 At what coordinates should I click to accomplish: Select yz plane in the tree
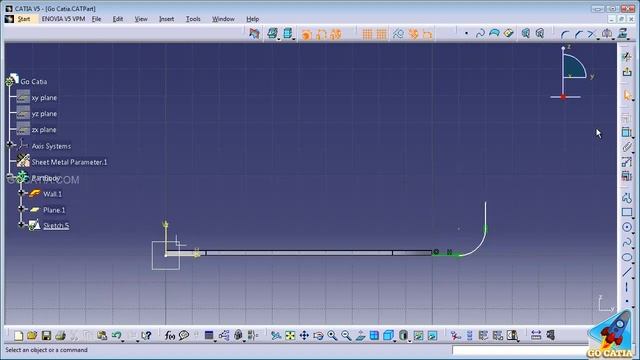tap(44, 113)
